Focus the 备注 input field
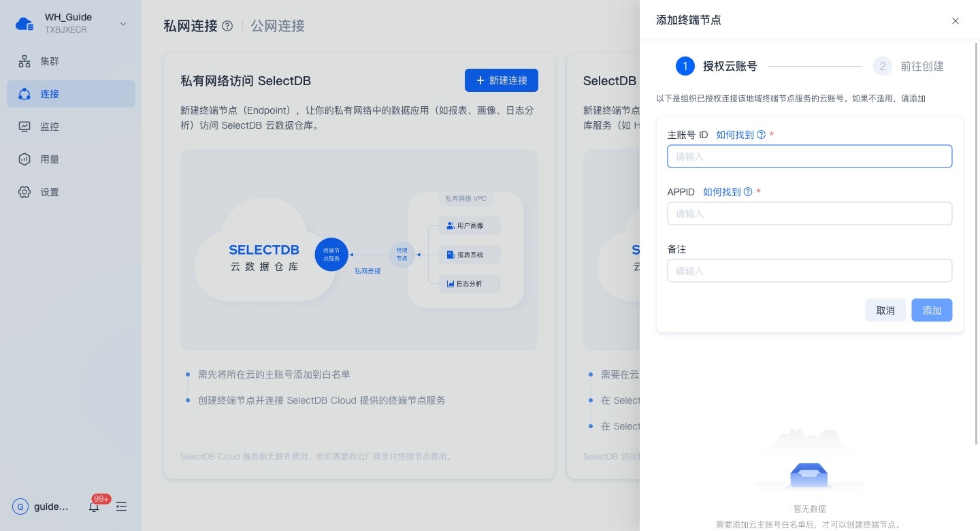 [810, 270]
